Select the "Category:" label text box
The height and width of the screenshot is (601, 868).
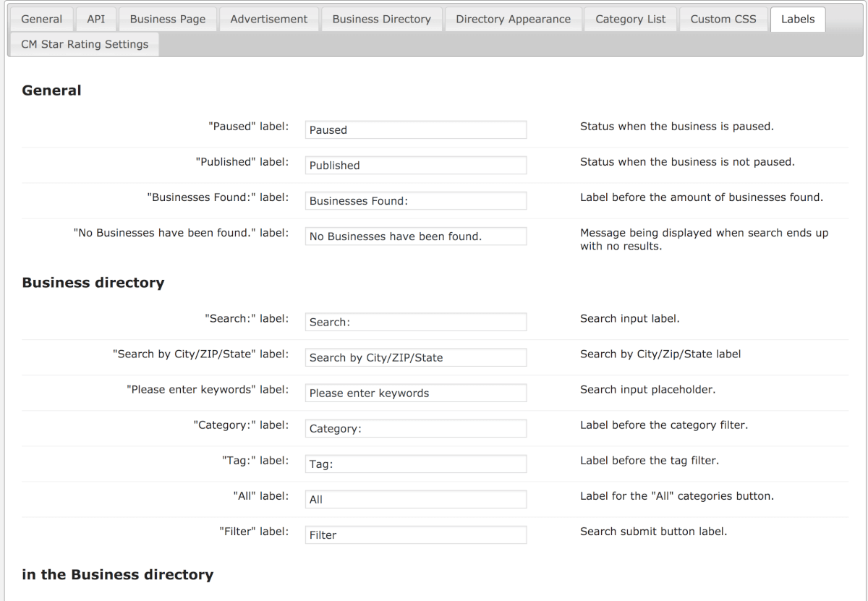[x=415, y=429]
